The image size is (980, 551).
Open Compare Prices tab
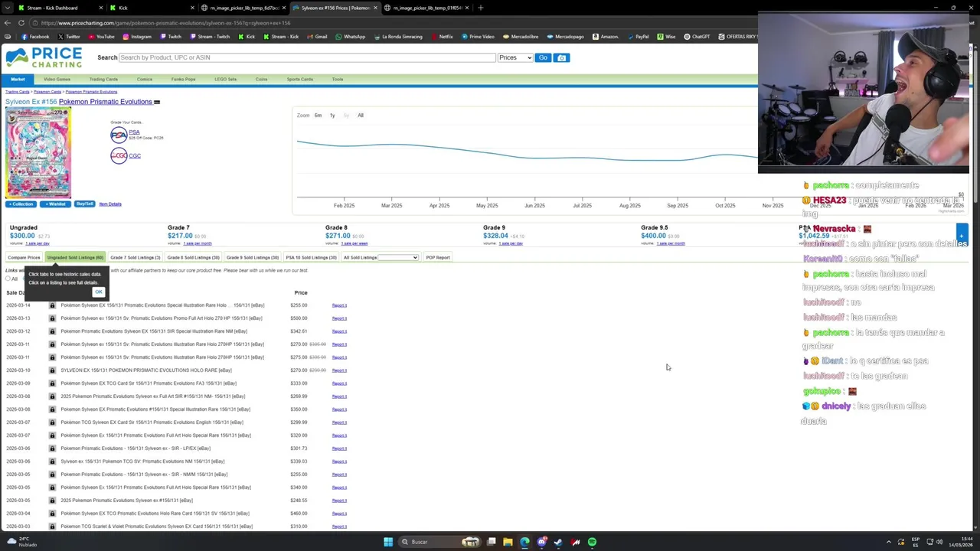tap(24, 257)
